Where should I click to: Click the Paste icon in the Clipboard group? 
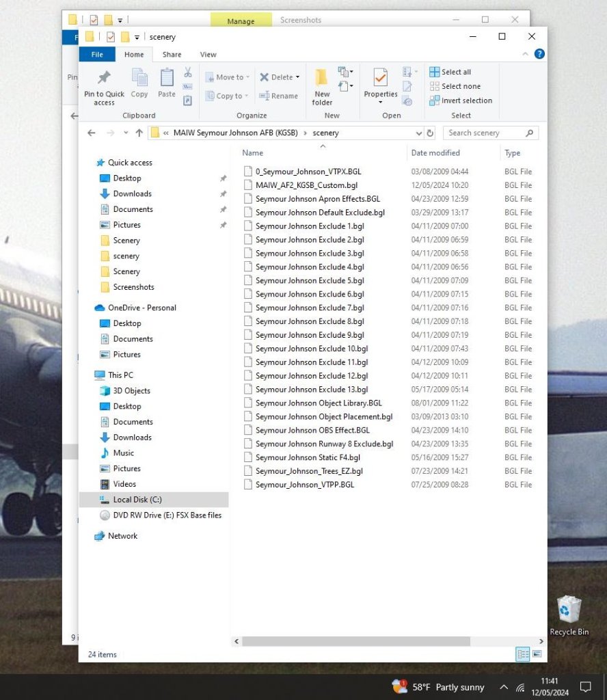(167, 78)
